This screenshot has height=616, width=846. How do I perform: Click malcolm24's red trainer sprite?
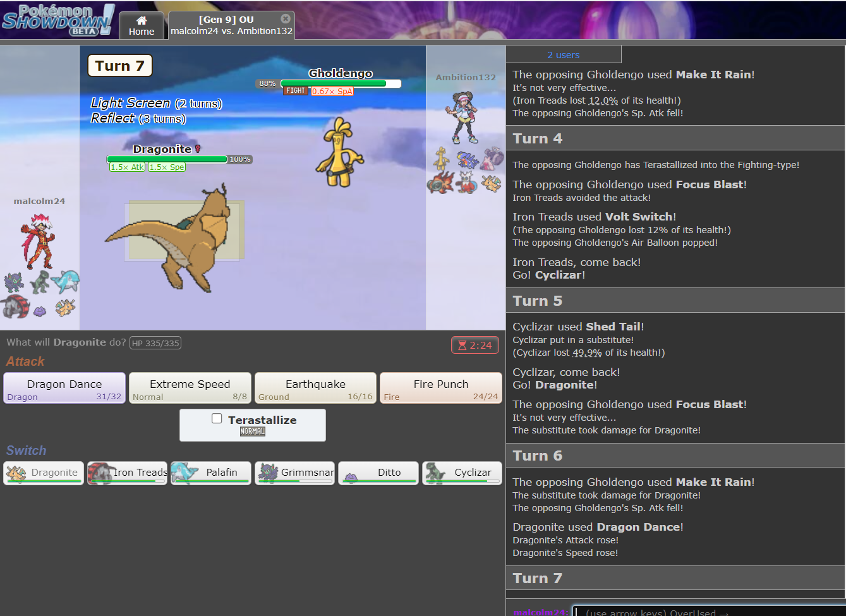pos(39,241)
